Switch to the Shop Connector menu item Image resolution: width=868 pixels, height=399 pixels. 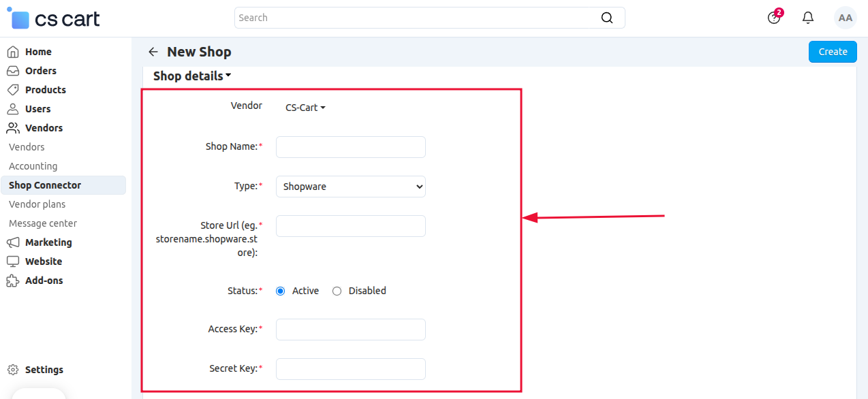click(46, 185)
